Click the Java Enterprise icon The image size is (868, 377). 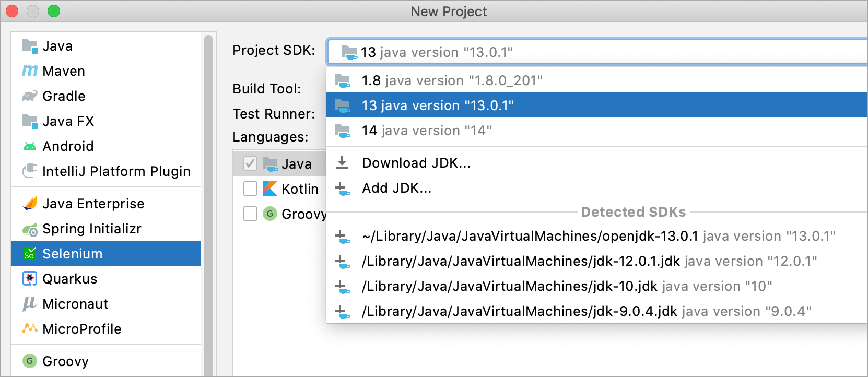(30, 203)
